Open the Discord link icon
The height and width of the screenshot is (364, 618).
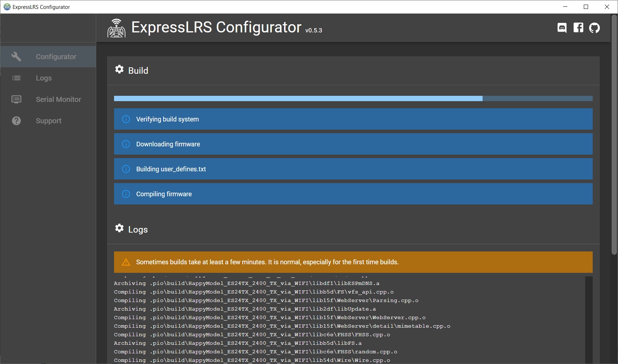[x=562, y=28]
